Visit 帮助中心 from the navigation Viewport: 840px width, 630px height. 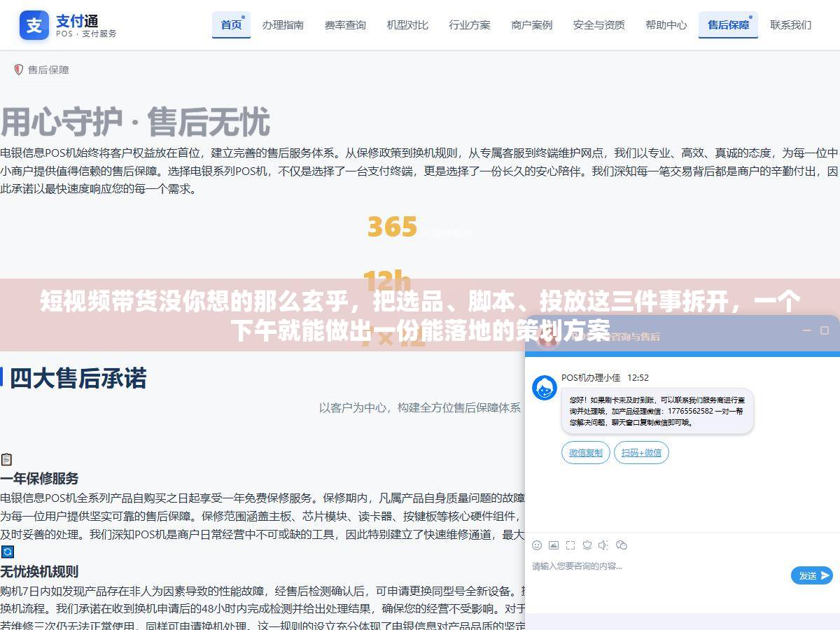[x=666, y=24]
